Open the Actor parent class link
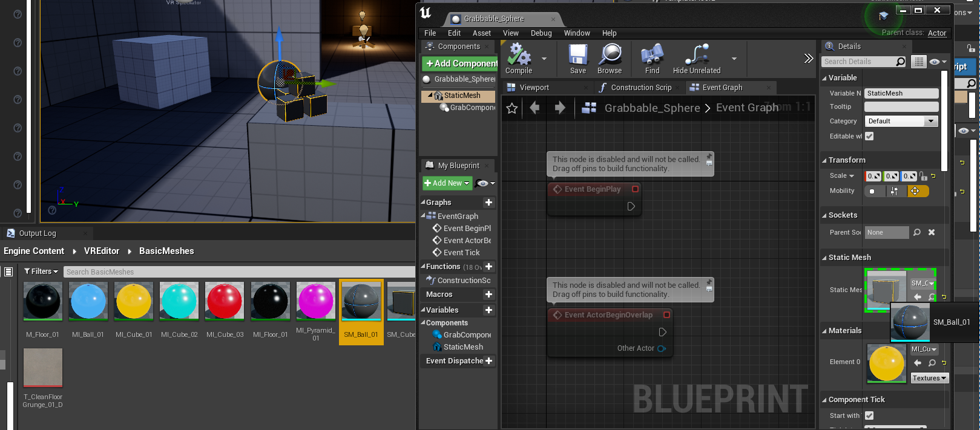The image size is (980, 430). (936, 33)
